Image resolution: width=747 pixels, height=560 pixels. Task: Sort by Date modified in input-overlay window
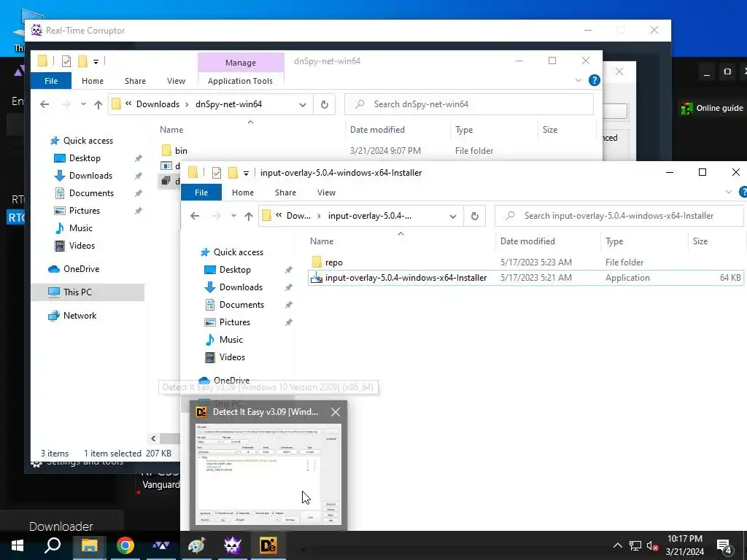point(527,241)
